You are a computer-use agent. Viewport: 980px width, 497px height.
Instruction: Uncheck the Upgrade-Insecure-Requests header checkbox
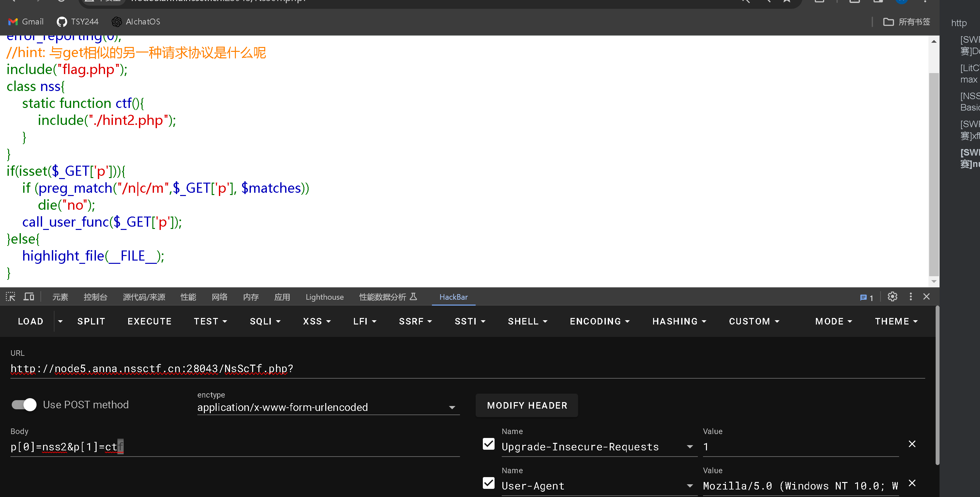(x=488, y=444)
